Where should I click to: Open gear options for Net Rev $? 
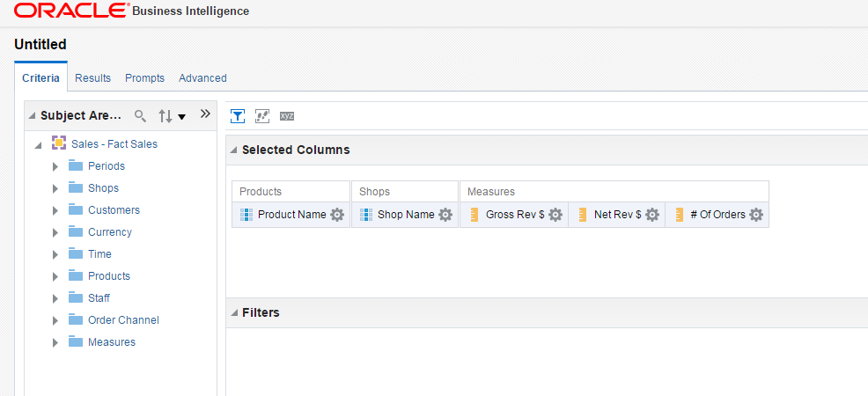pos(652,215)
